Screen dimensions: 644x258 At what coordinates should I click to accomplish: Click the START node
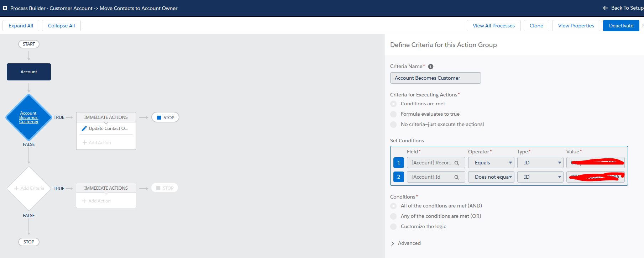pos(29,44)
